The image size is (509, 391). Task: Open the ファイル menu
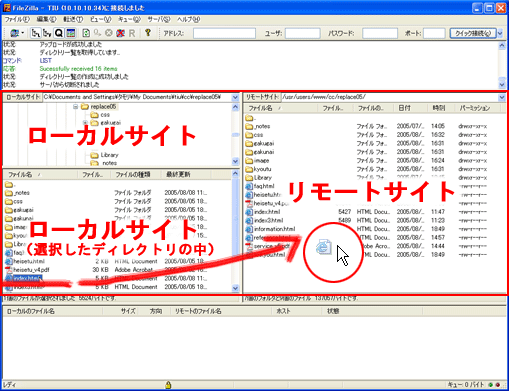point(17,20)
